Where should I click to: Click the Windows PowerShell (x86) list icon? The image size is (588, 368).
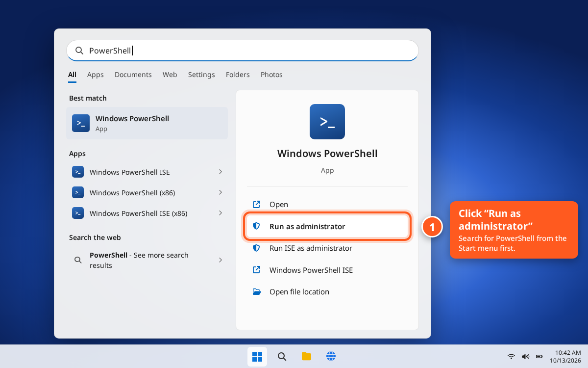click(x=78, y=192)
